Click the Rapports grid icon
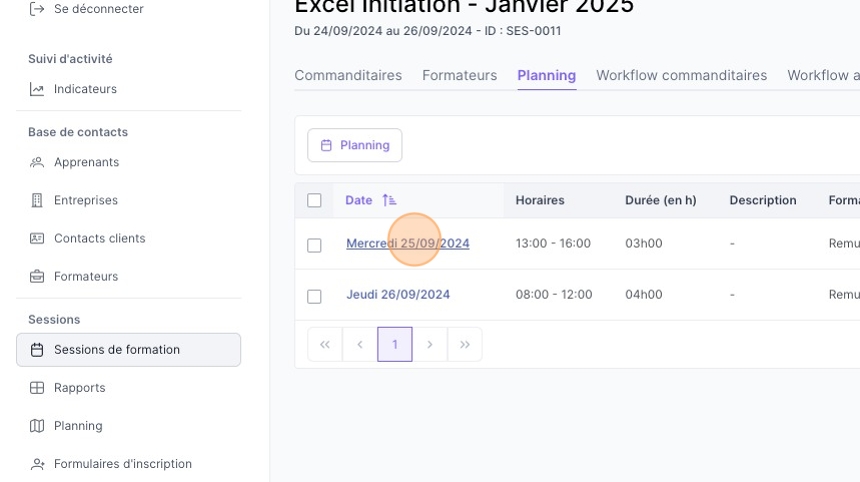 coord(37,388)
